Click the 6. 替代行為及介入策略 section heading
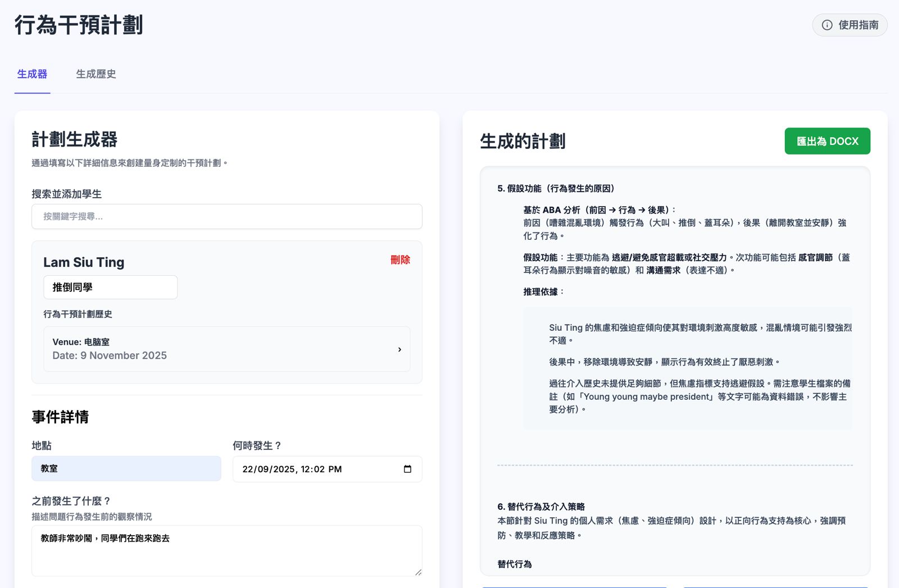 [541, 507]
